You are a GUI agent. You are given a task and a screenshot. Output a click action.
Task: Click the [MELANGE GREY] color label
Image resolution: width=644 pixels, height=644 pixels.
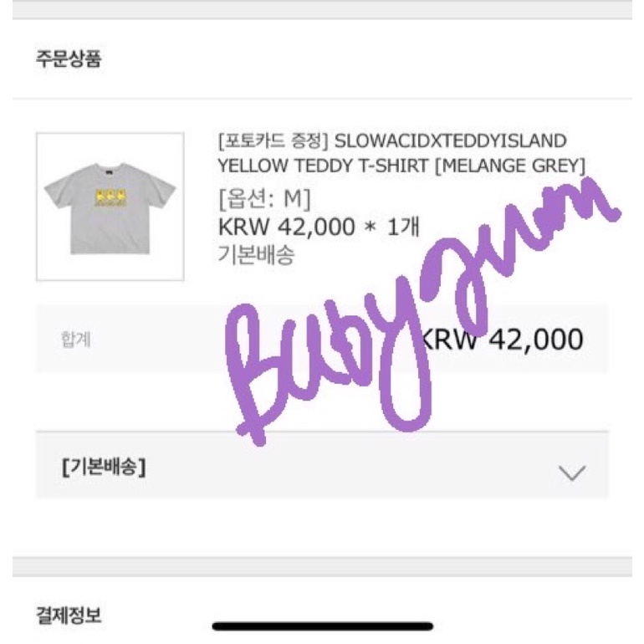point(510,165)
